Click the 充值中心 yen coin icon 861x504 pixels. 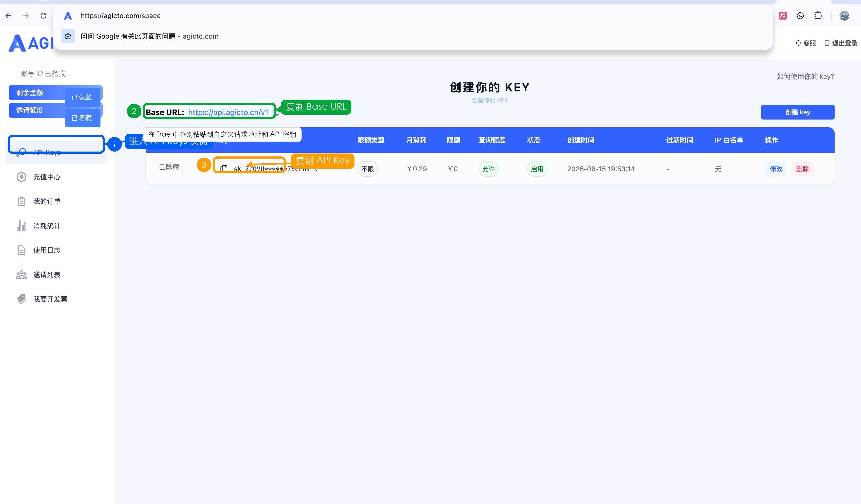tap(22, 177)
